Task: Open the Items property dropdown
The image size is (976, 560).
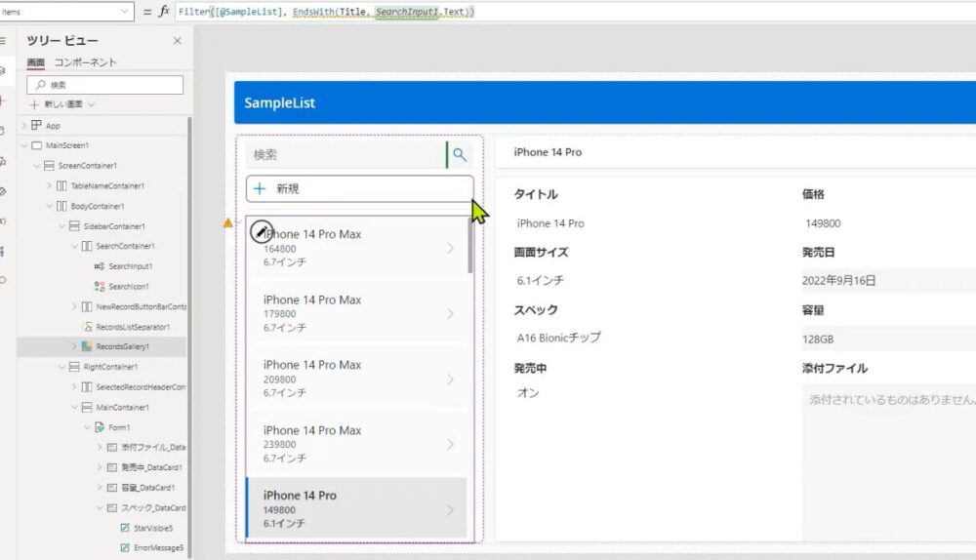Action: 125,11
